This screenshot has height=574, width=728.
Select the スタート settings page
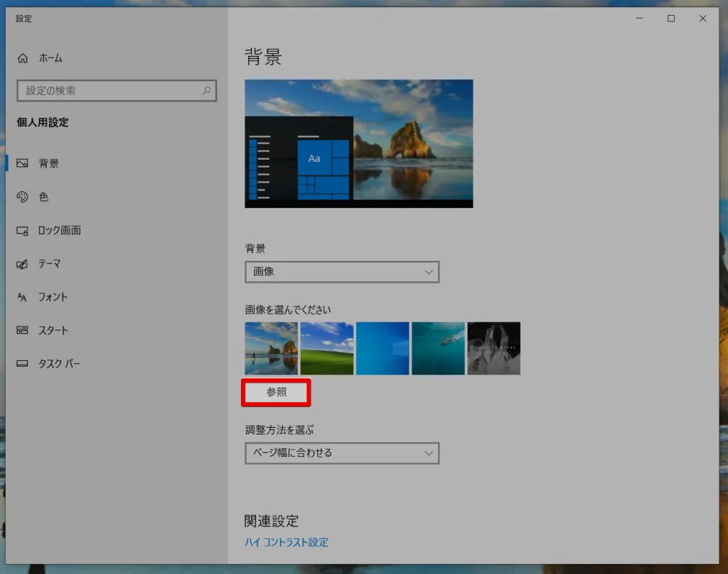116,330
